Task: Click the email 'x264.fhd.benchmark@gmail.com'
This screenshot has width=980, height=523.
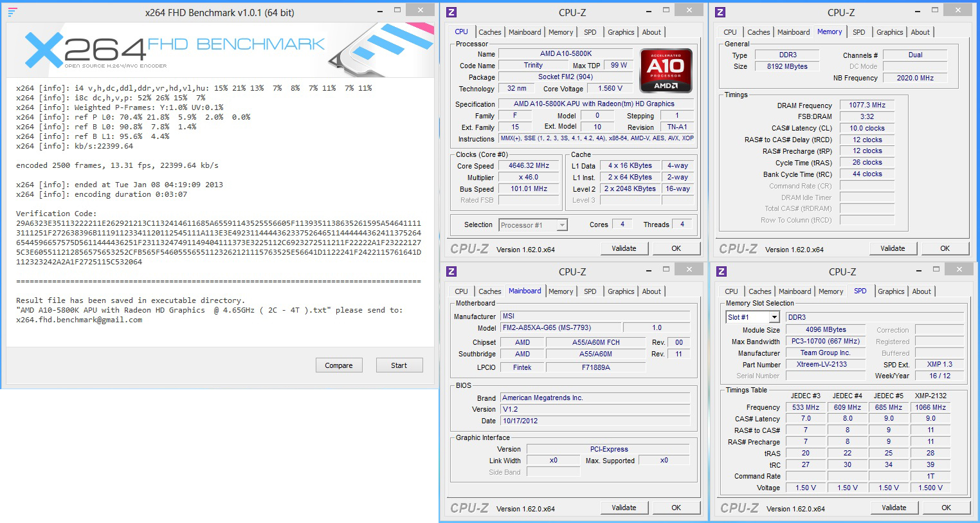Action: 79,320
